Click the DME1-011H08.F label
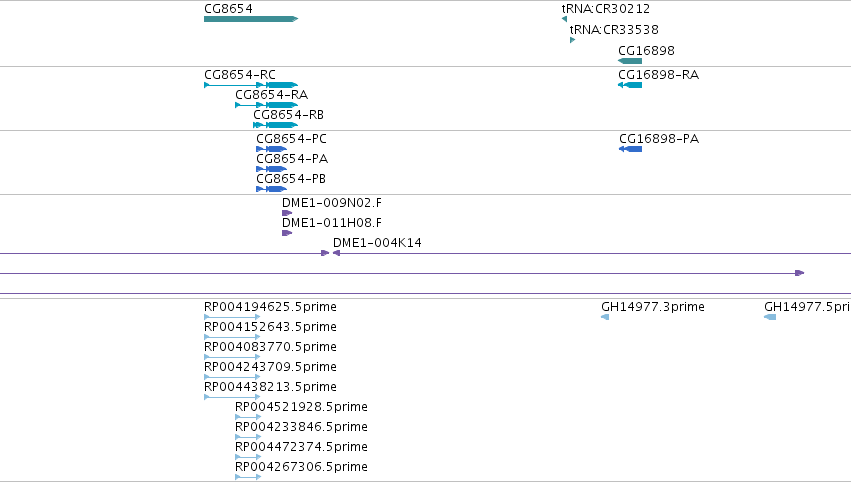 click(x=332, y=223)
